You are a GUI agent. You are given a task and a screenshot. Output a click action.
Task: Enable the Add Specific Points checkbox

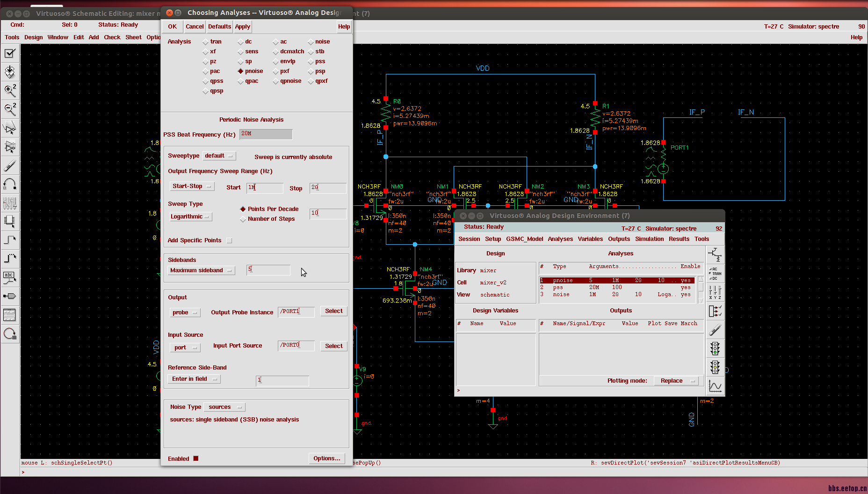(x=229, y=240)
